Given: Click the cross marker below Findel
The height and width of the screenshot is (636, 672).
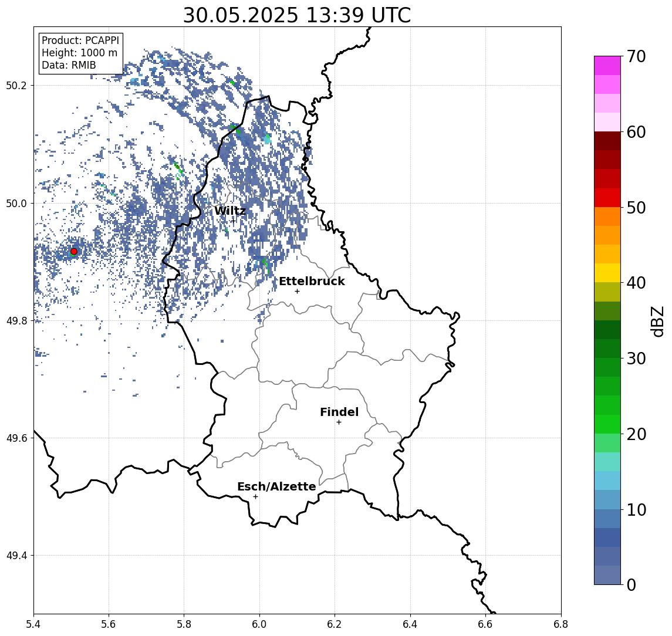Looking at the screenshot, I should tap(339, 422).
